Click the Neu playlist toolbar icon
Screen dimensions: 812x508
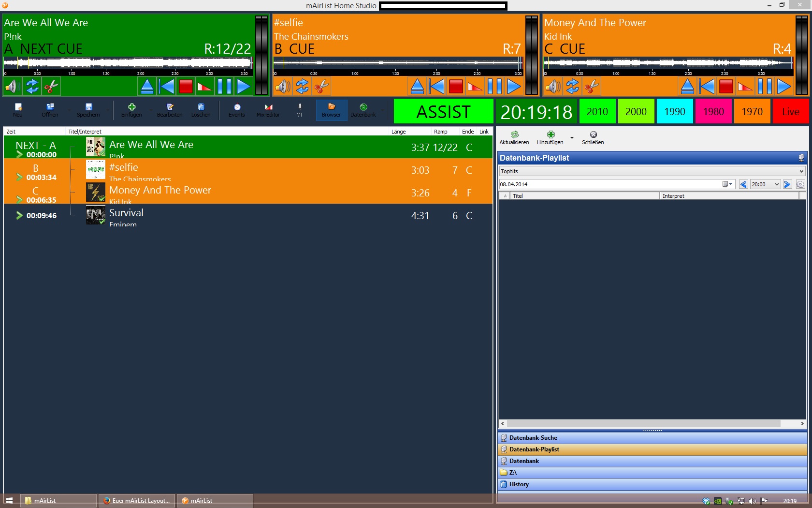[18, 110]
